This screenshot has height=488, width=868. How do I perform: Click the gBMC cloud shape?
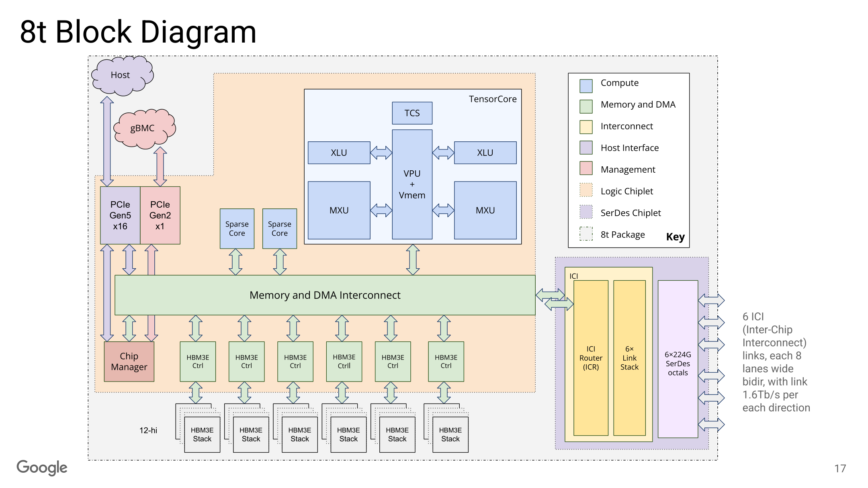click(x=144, y=129)
